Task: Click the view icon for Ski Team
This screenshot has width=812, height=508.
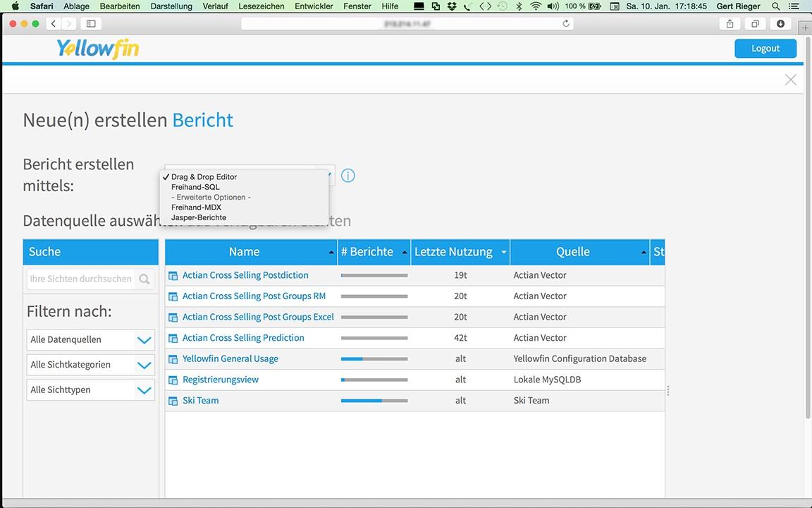Action: tap(173, 401)
